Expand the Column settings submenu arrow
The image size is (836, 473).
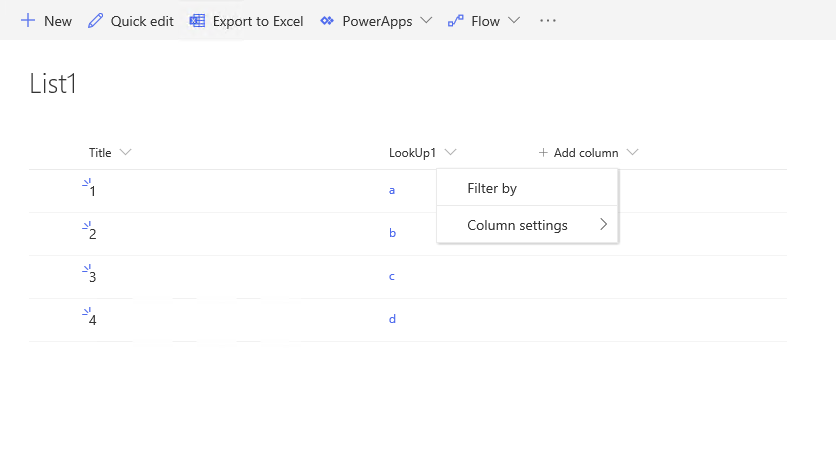(x=604, y=225)
